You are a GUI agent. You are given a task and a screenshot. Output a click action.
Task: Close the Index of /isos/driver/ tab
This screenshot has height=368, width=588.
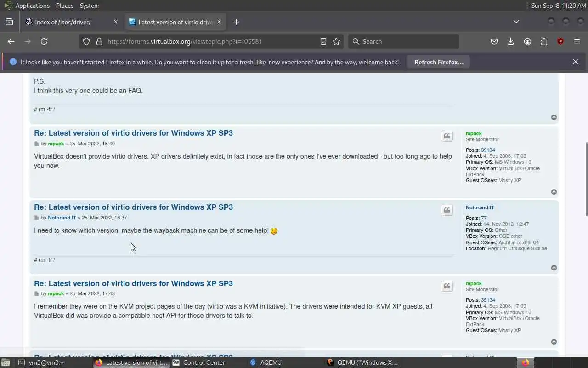click(116, 22)
